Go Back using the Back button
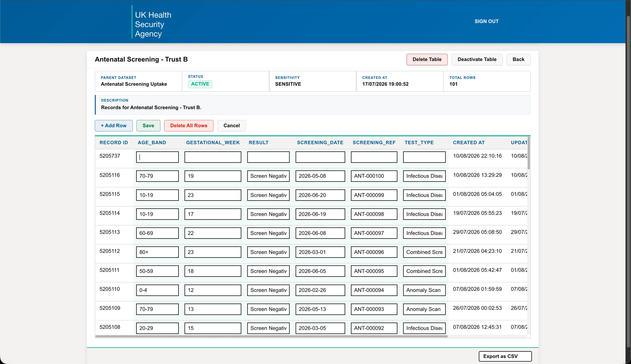This screenshot has height=364, width=631. [x=518, y=59]
